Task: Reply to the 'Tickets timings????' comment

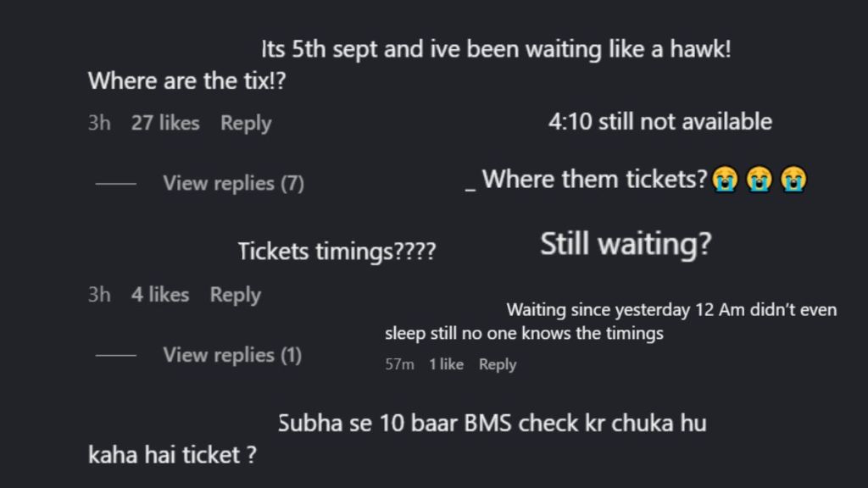Action: pyautogui.click(x=235, y=295)
